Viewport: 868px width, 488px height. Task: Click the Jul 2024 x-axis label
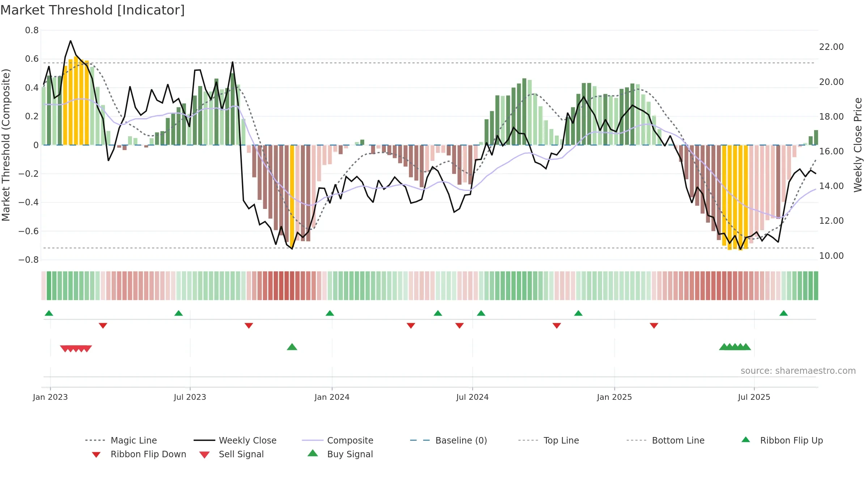point(472,397)
